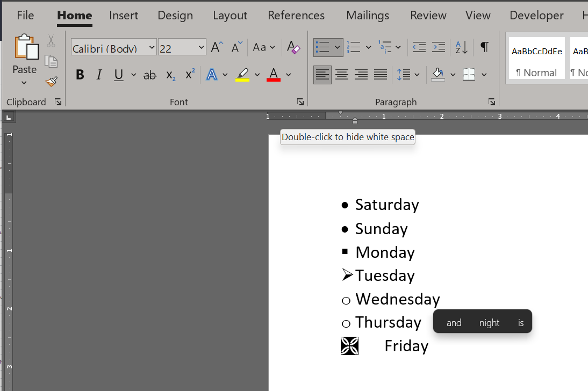The width and height of the screenshot is (588, 391).
Task: Align paragraph to the right
Action: point(361,74)
